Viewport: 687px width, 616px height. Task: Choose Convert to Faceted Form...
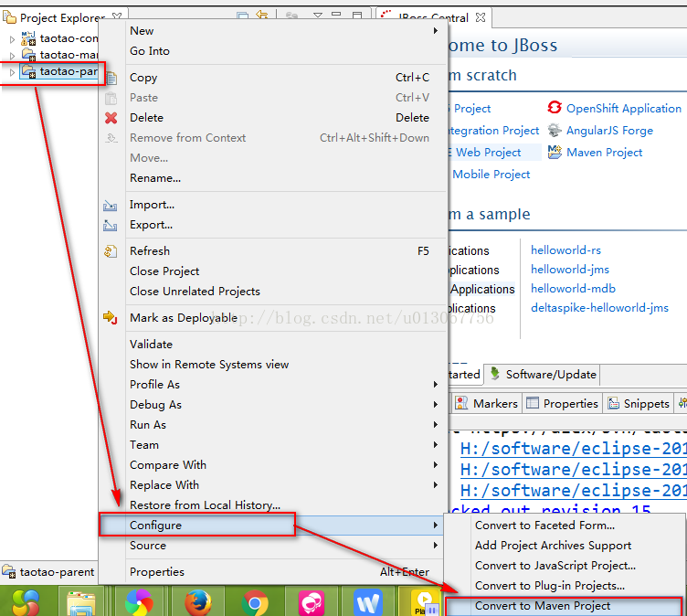[565, 526]
